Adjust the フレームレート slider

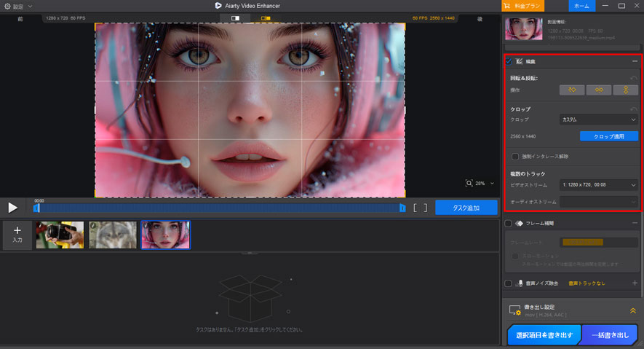(x=598, y=243)
